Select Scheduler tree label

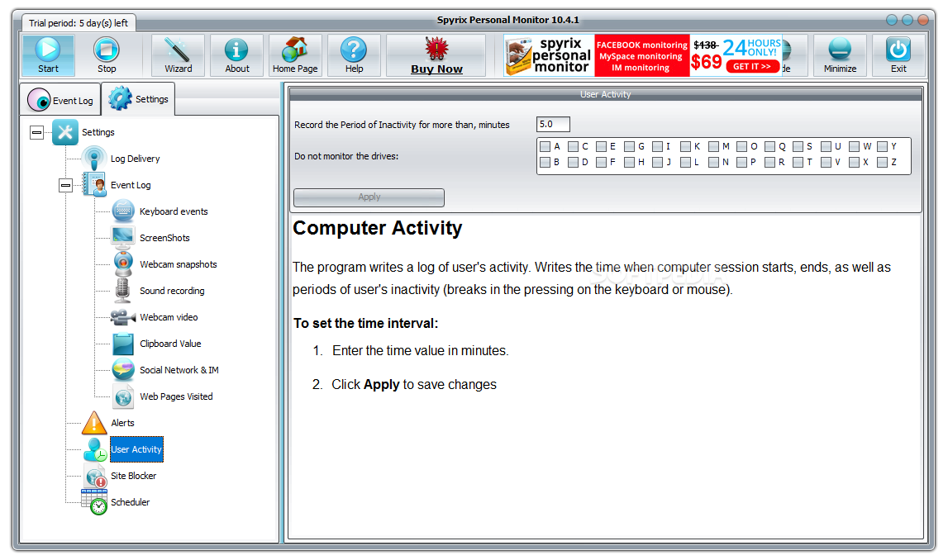coord(130,503)
